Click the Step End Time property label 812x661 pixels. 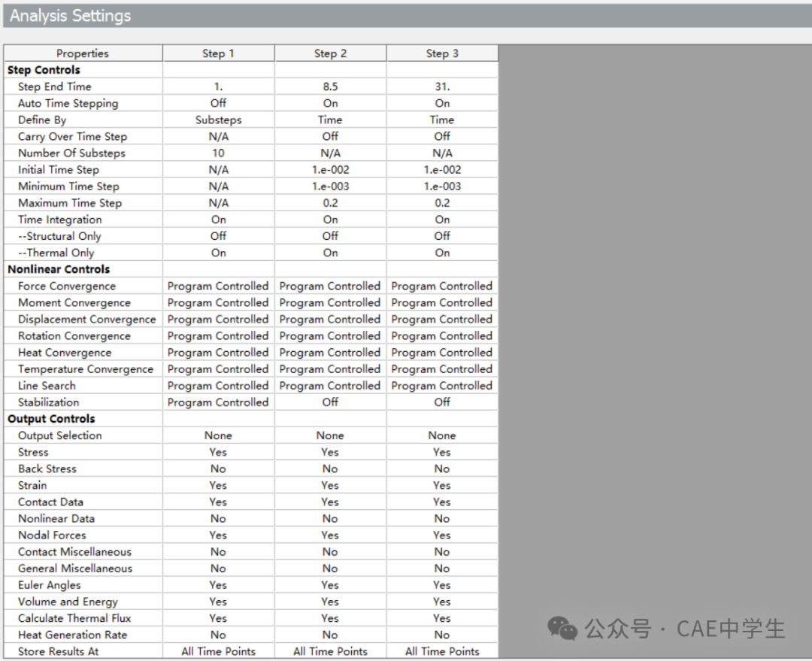point(54,86)
